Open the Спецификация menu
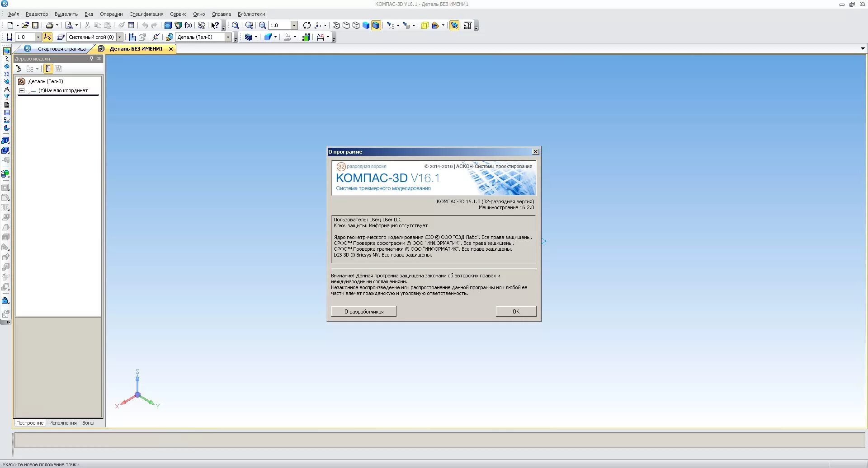The image size is (868, 468). coord(146,14)
